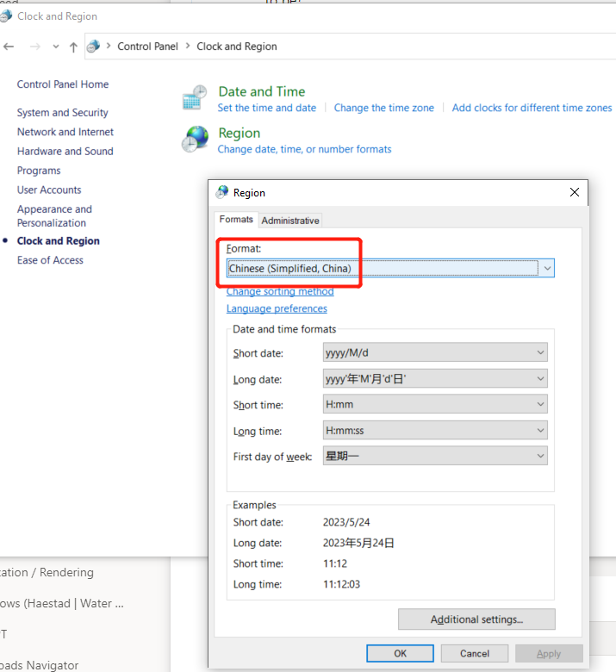Click Change date, time, or number formats

pos(304,149)
